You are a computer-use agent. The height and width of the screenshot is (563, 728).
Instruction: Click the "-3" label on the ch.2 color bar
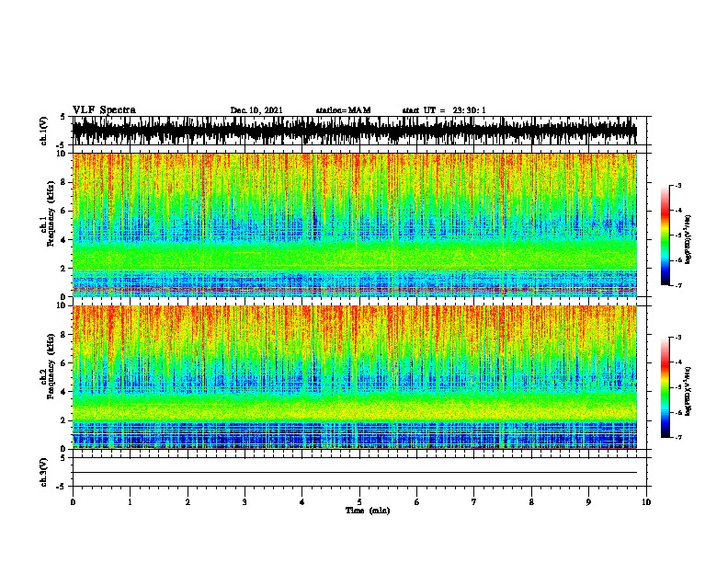[678, 338]
